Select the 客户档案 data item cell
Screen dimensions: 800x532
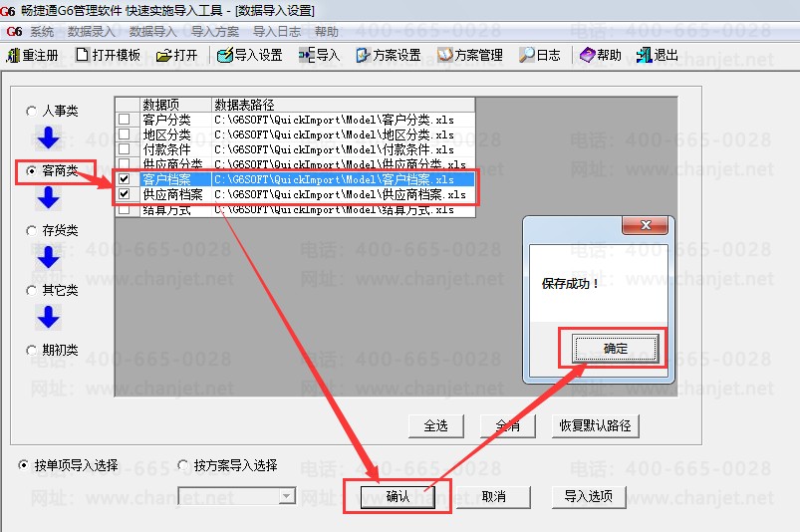click(175, 179)
